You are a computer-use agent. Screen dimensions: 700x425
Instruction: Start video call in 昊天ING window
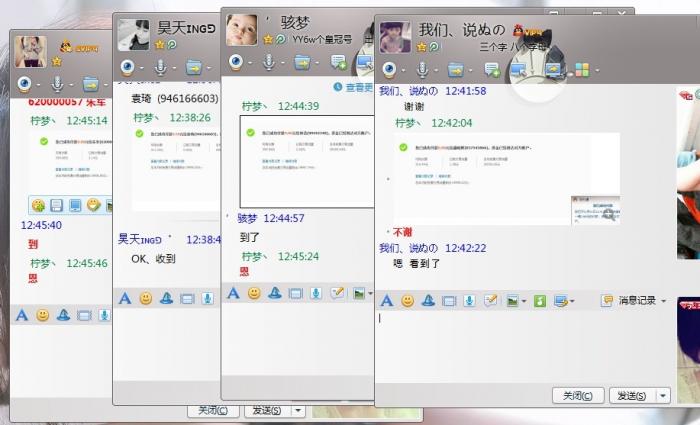click(x=127, y=67)
